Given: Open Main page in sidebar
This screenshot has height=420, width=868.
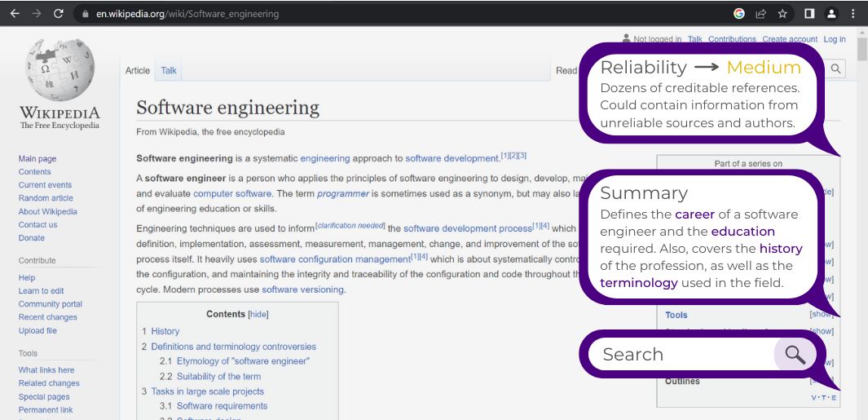Looking at the screenshot, I should pos(37,158).
